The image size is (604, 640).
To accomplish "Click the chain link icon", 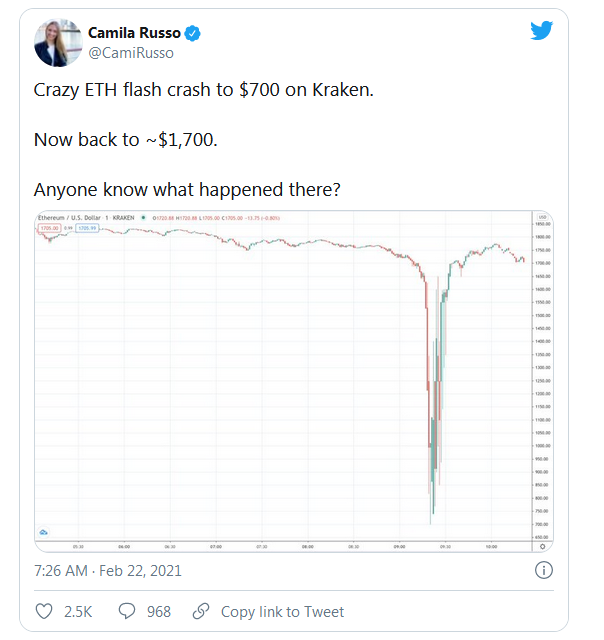I will point(201,611).
